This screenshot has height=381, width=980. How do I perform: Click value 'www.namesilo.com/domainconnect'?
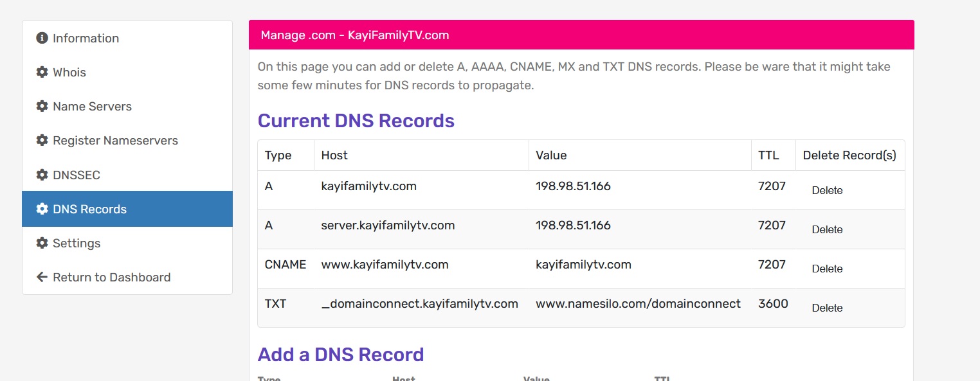639,304
